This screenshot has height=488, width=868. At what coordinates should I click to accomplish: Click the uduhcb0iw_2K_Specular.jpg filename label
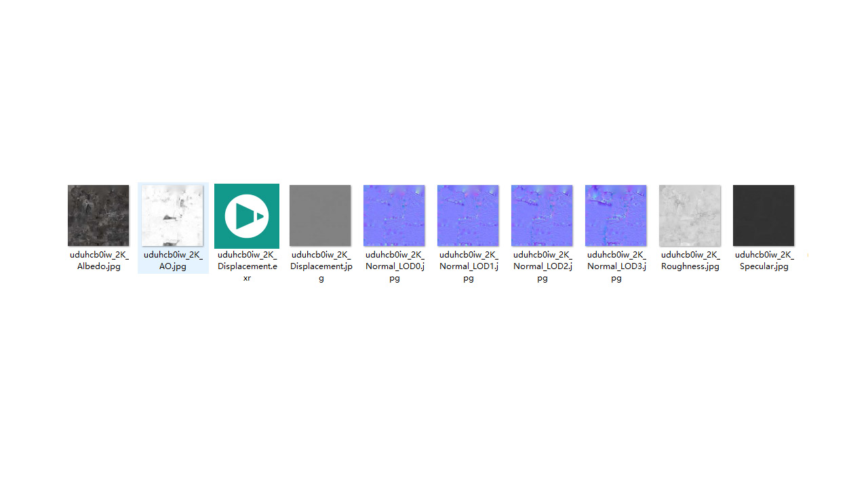[764, 261]
